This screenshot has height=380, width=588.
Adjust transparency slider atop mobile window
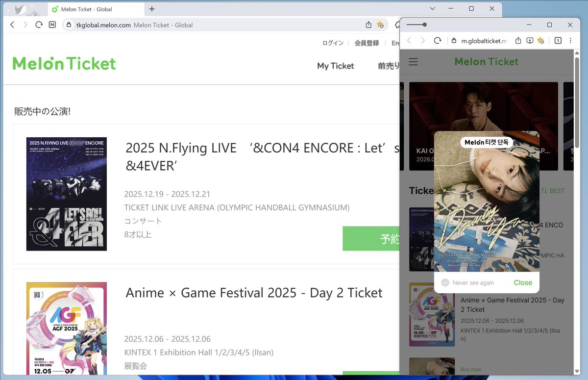(x=416, y=25)
